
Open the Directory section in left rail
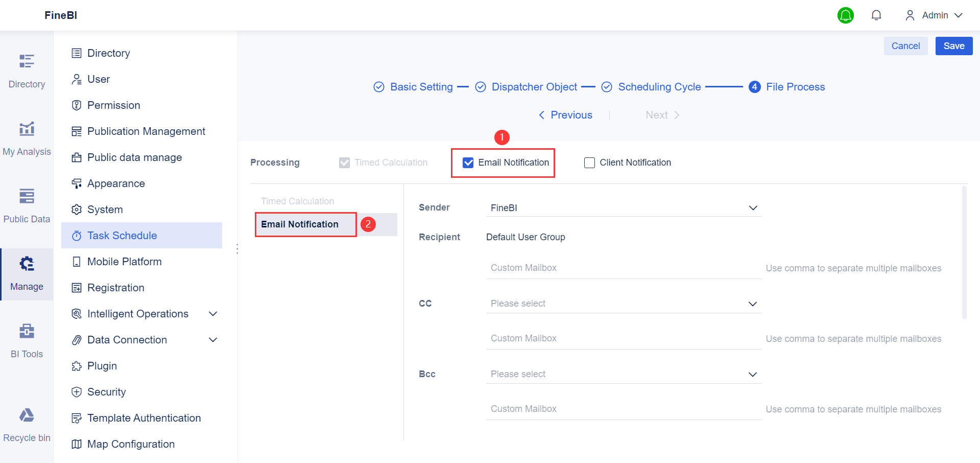27,71
